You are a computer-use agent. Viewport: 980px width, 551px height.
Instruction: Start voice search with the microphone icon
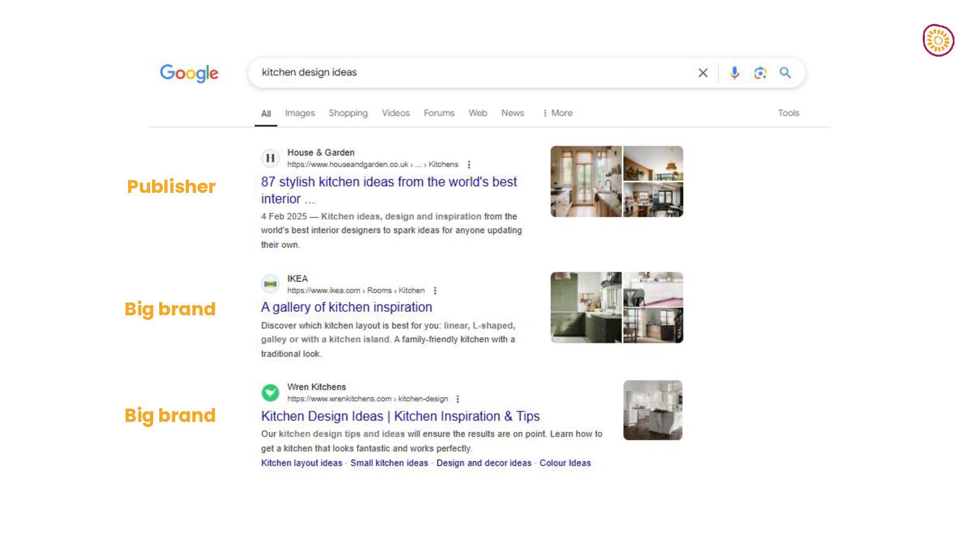(x=734, y=73)
